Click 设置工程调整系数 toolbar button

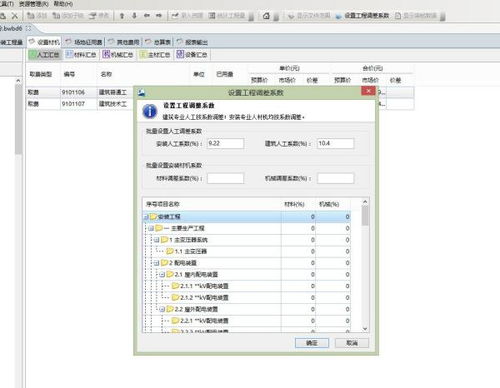(362, 16)
